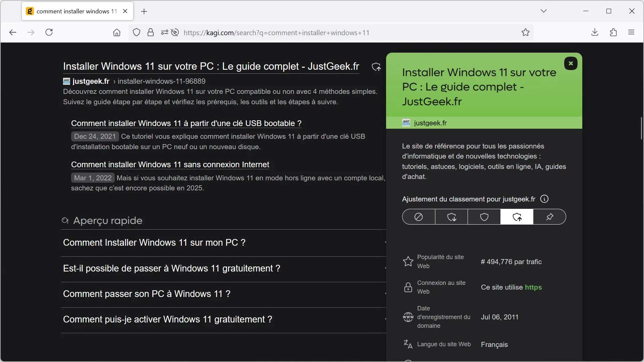Click the 'Dec 24, 2021' date badge
The width and height of the screenshot is (644, 362).
pyautogui.click(x=95, y=136)
